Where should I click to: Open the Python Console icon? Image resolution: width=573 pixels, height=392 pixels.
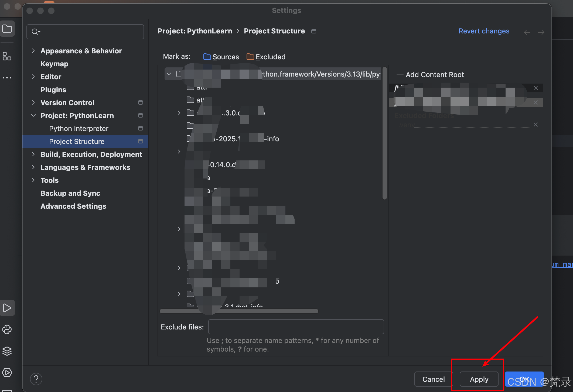(x=7, y=329)
